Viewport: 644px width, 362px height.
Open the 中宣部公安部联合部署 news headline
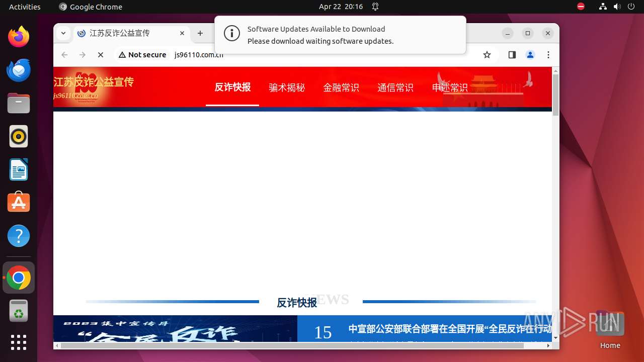pyautogui.click(x=450, y=329)
